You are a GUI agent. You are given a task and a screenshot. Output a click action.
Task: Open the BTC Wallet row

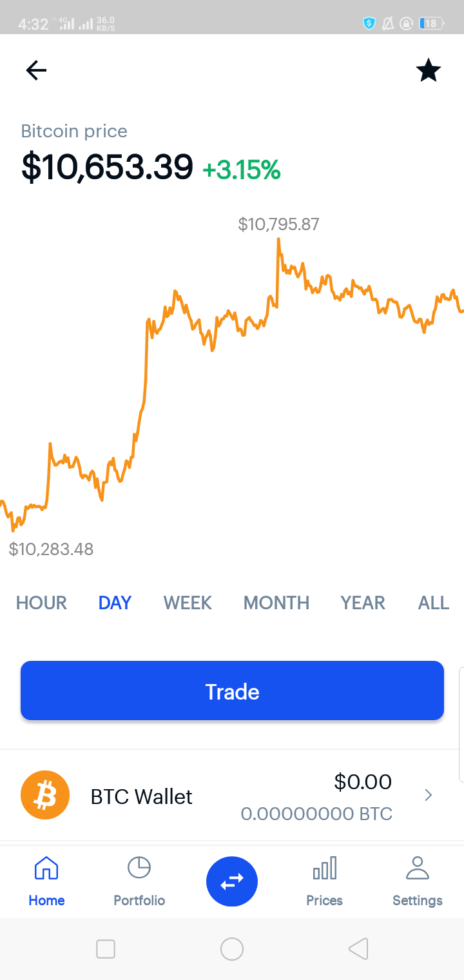[x=232, y=796]
